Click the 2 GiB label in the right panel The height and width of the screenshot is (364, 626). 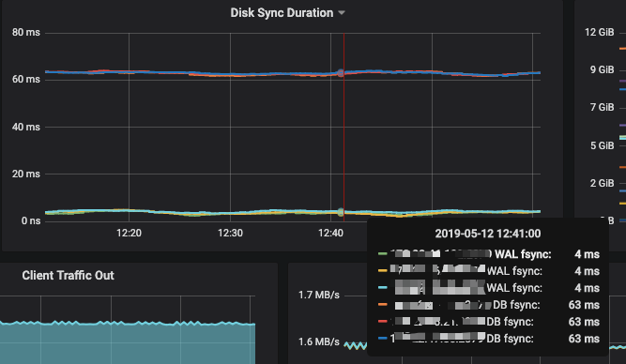602,183
